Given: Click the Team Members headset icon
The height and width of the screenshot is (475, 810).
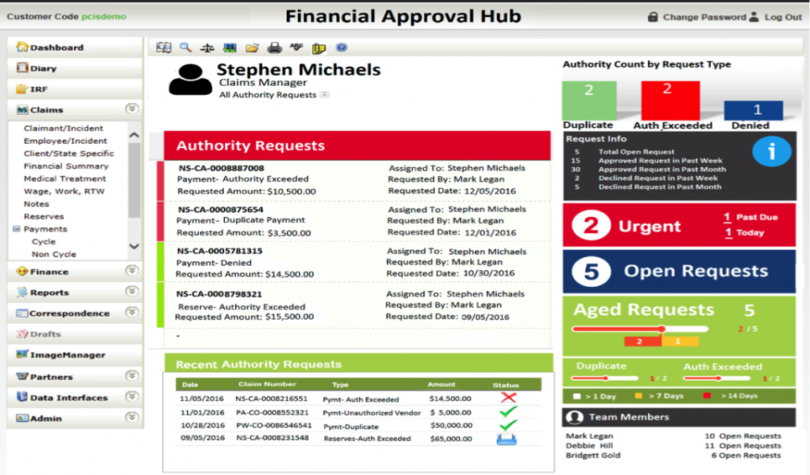Looking at the screenshot, I should (574, 417).
